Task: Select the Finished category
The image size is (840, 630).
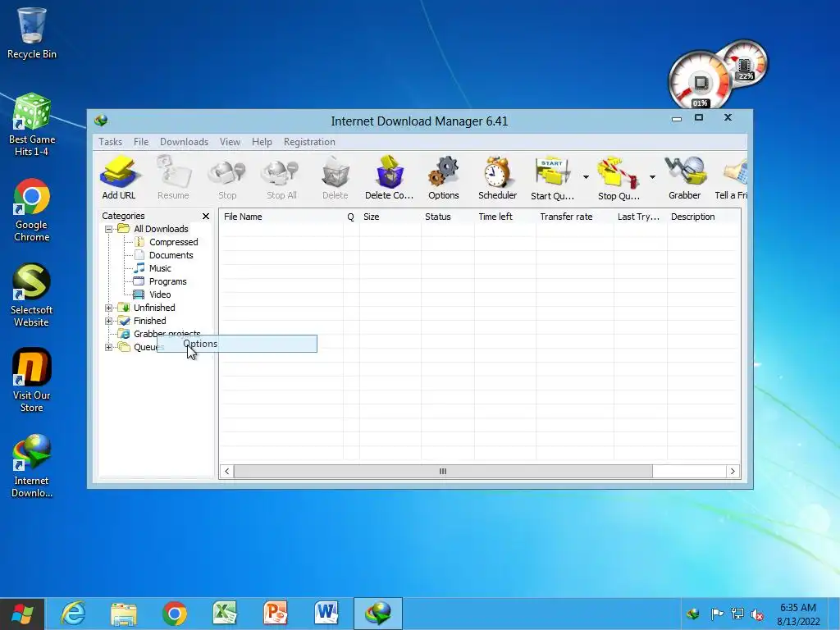Action: pos(149,321)
